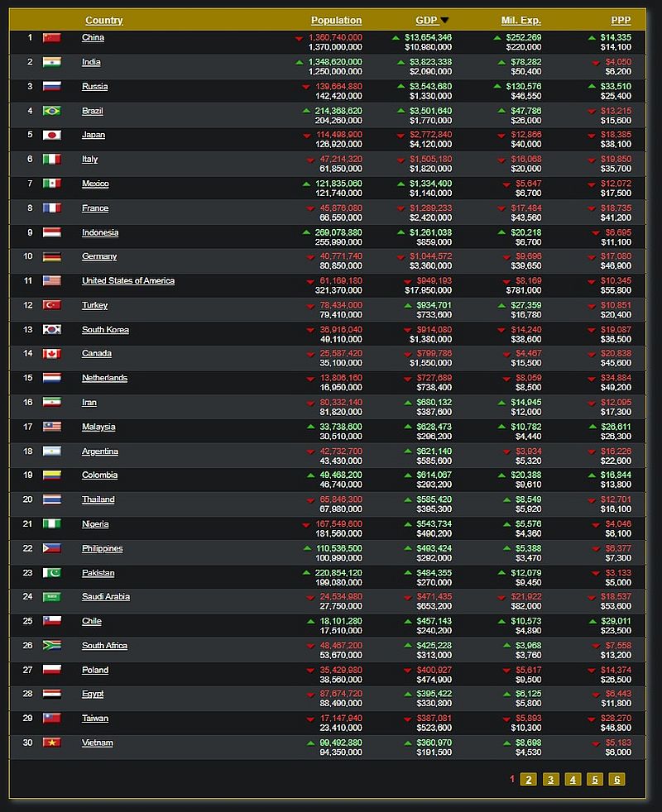
Task: Click the China flag icon
Action: (51, 38)
